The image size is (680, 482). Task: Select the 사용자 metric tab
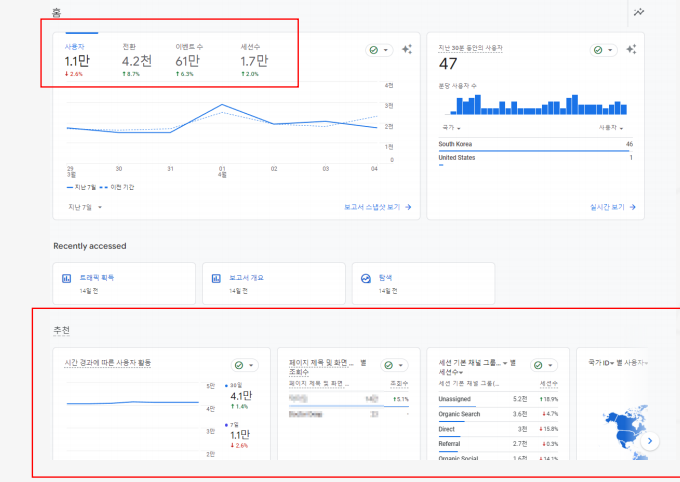77,60
